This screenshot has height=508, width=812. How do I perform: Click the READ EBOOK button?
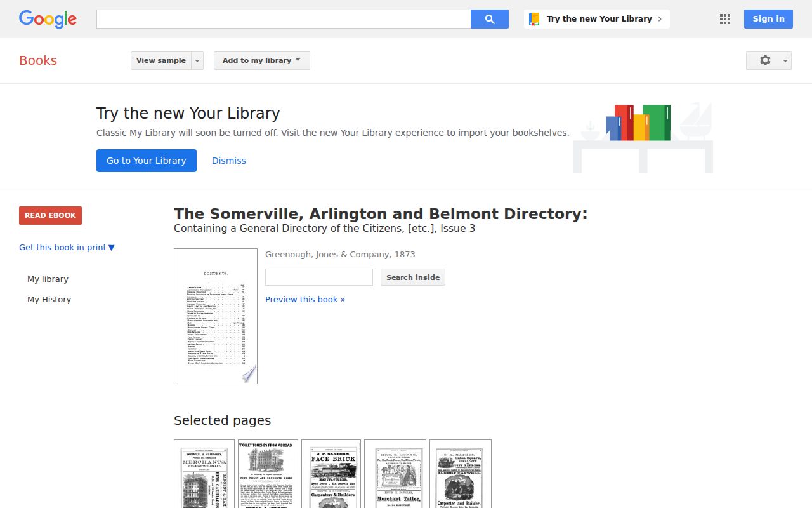[x=50, y=215]
